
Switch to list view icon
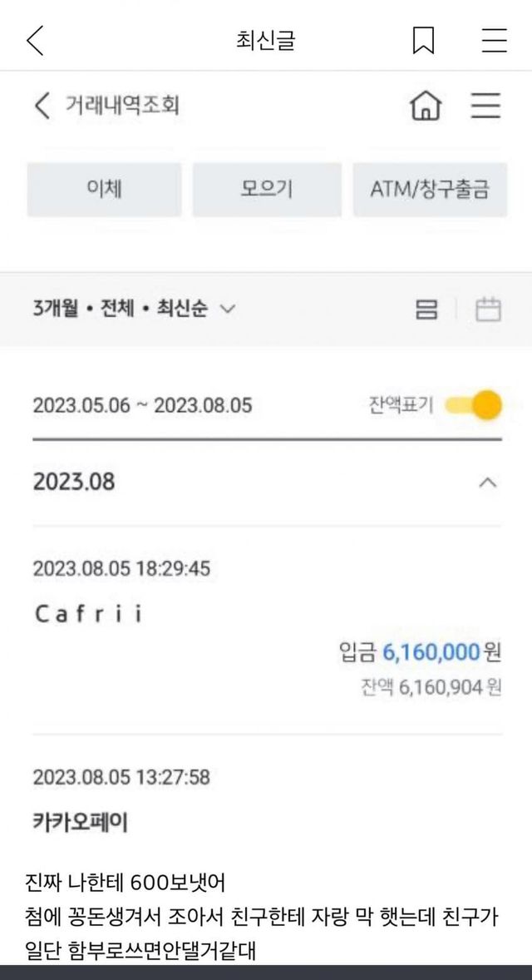pyautogui.click(x=426, y=309)
